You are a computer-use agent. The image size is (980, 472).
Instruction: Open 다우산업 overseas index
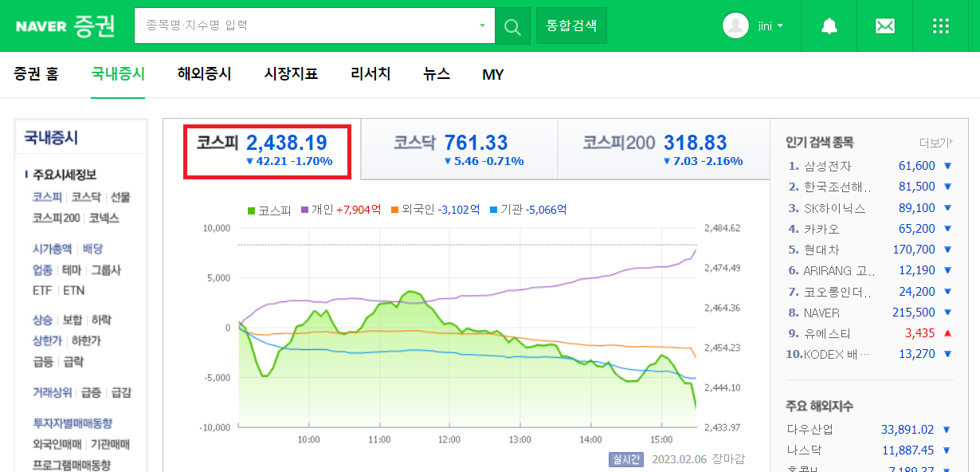[x=809, y=429]
